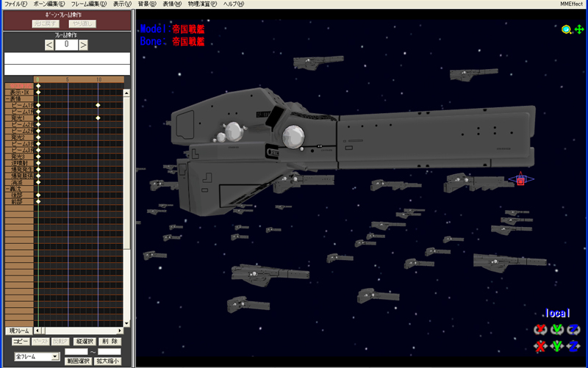Click the green Y move icon
588x368 pixels.
point(557,346)
